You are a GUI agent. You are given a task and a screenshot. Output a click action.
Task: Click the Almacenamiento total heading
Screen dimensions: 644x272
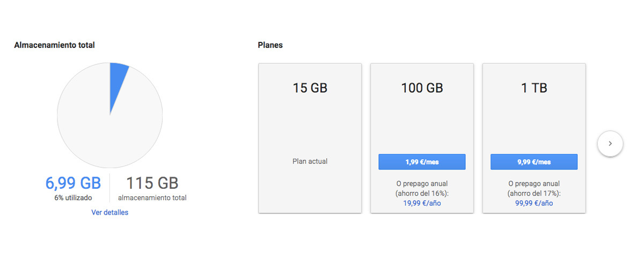(54, 45)
